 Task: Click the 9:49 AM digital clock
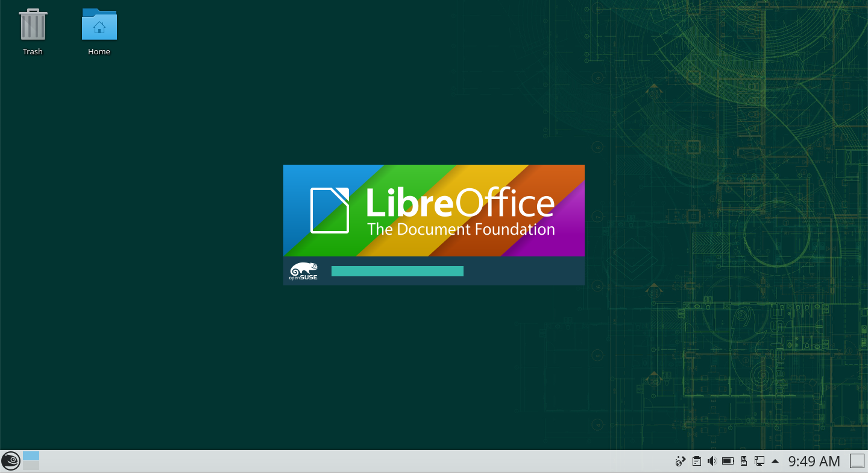click(814, 462)
